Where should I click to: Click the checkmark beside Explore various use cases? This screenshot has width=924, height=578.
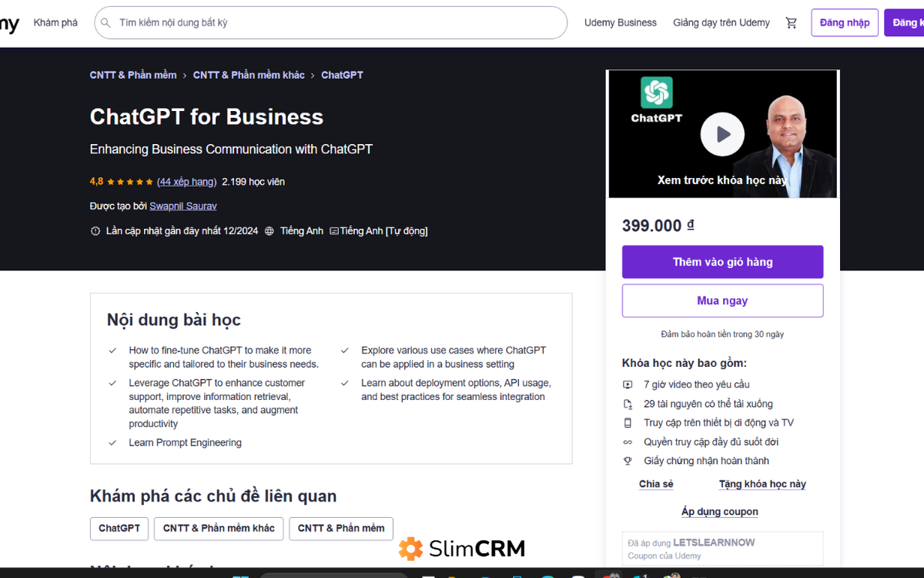pos(345,351)
